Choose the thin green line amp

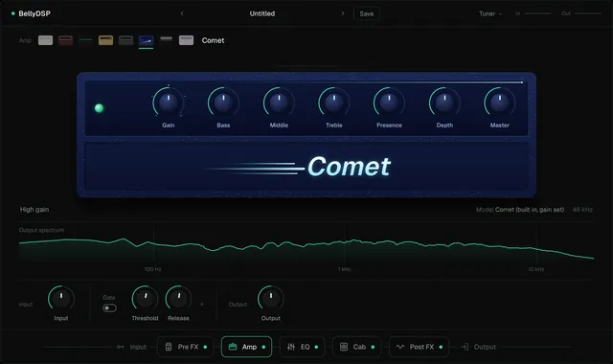pyautogui.click(x=85, y=40)
